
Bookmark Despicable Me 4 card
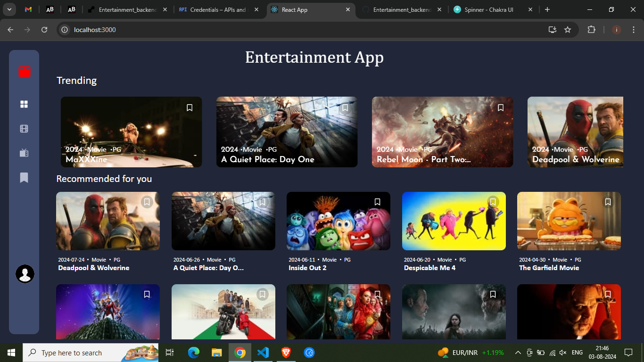(493, 202)
